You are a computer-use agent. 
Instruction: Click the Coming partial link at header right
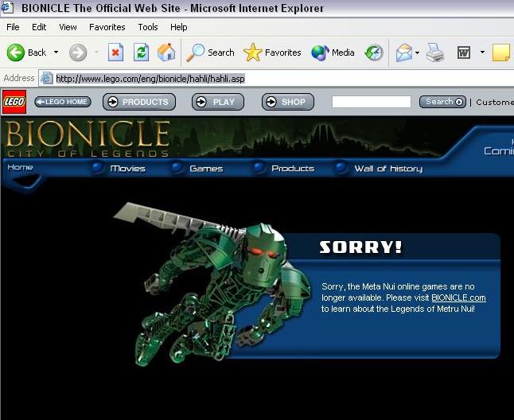click(x=499, y=151)
